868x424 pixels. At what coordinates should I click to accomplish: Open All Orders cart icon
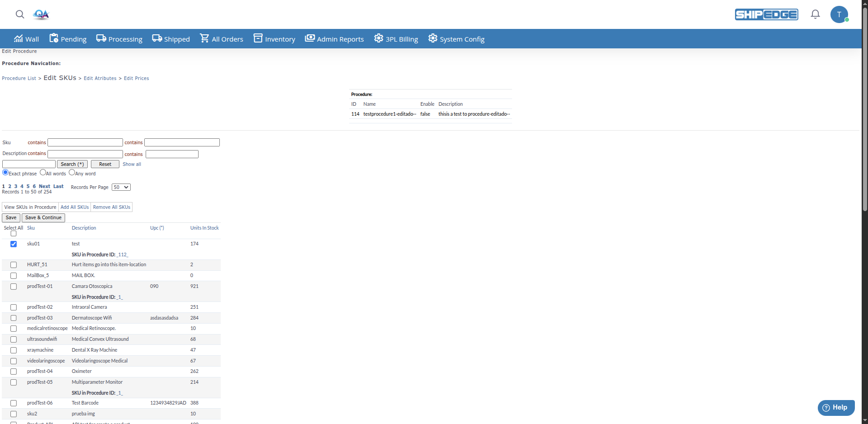(205, 38)
